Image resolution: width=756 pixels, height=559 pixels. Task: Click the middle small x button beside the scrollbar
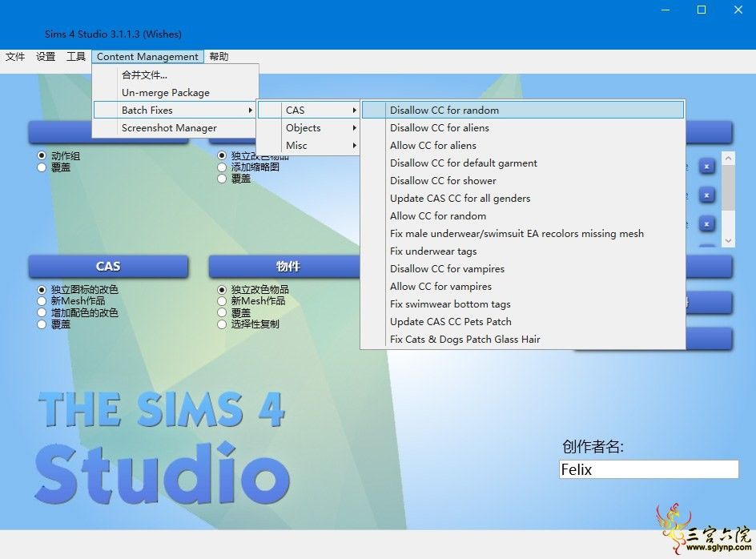707,195
